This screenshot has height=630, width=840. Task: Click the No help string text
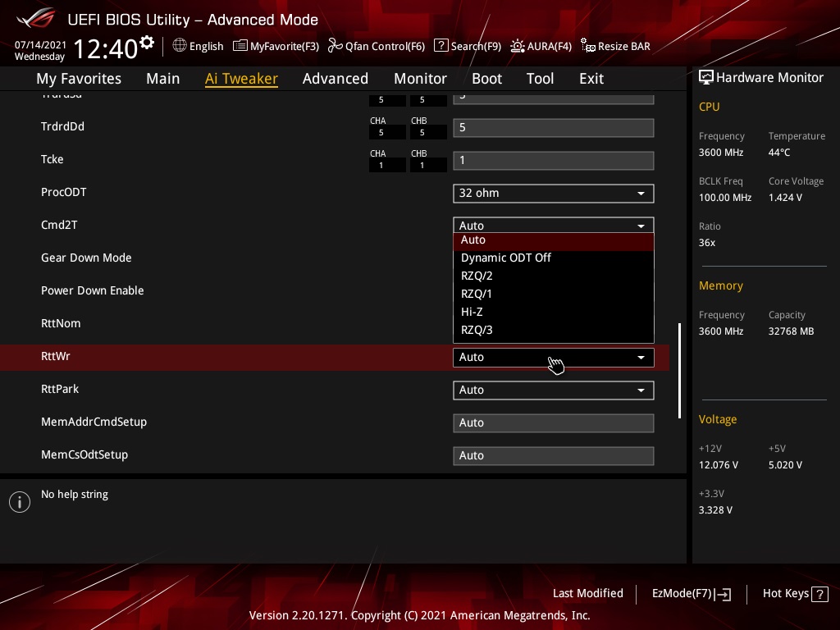(75, 495)
